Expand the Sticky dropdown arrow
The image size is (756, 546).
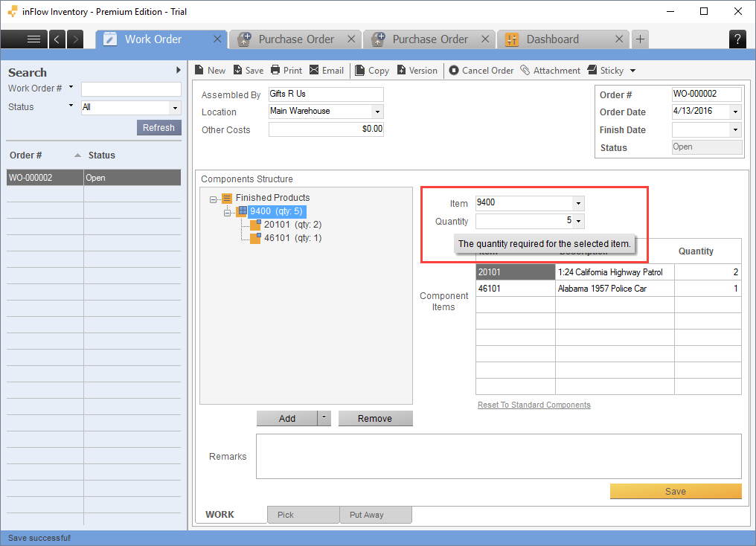[632, 71]
